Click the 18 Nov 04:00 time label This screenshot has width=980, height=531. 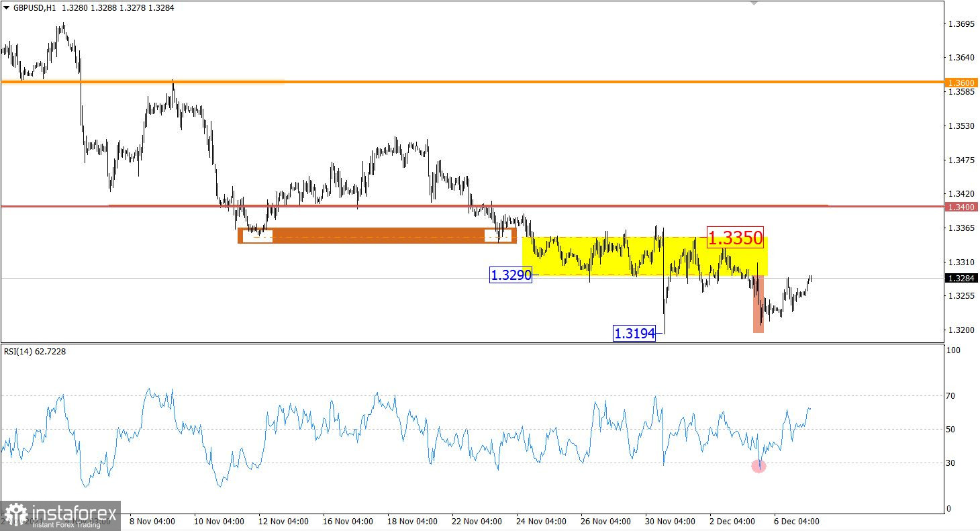[x=413, y=522]
